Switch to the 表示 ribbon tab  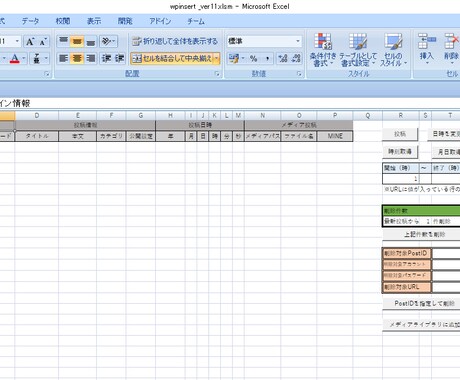94,21
